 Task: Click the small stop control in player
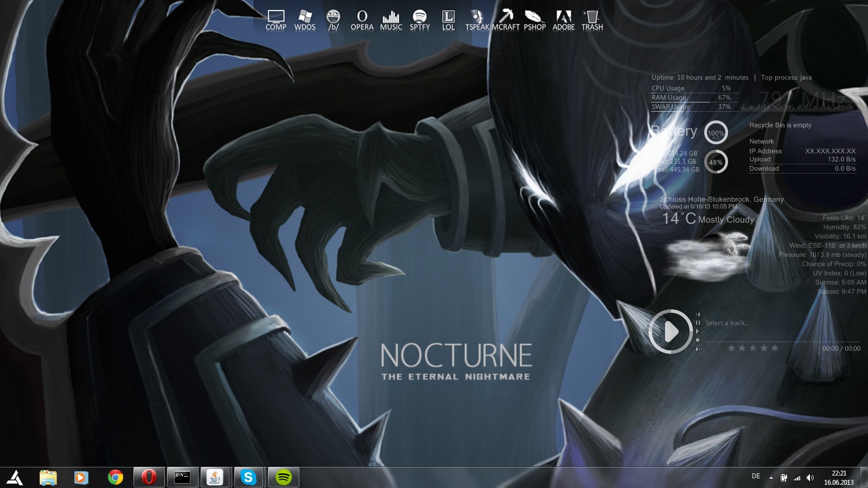[698, 340]
